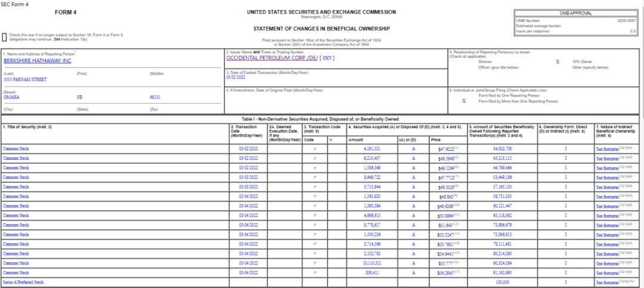Select the state value NE
The width and height of the screenshot is (644, 288).
[79, 97]
